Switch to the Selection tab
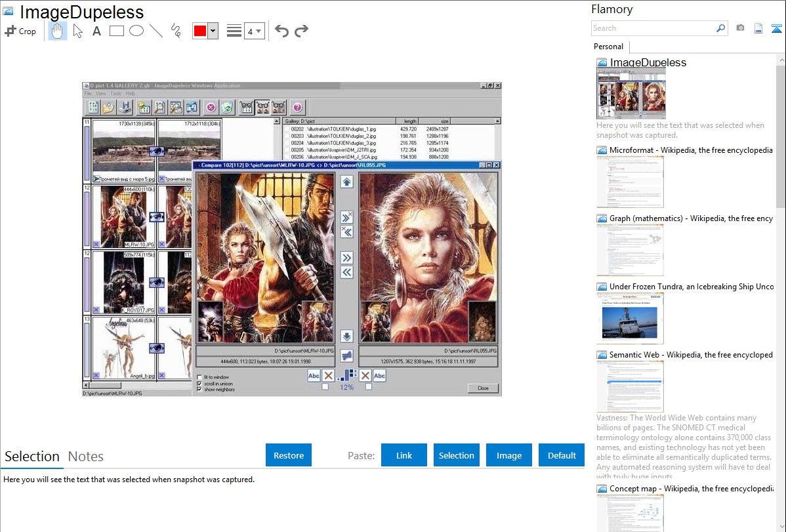786x532 pixels. (x=32, y=457)
